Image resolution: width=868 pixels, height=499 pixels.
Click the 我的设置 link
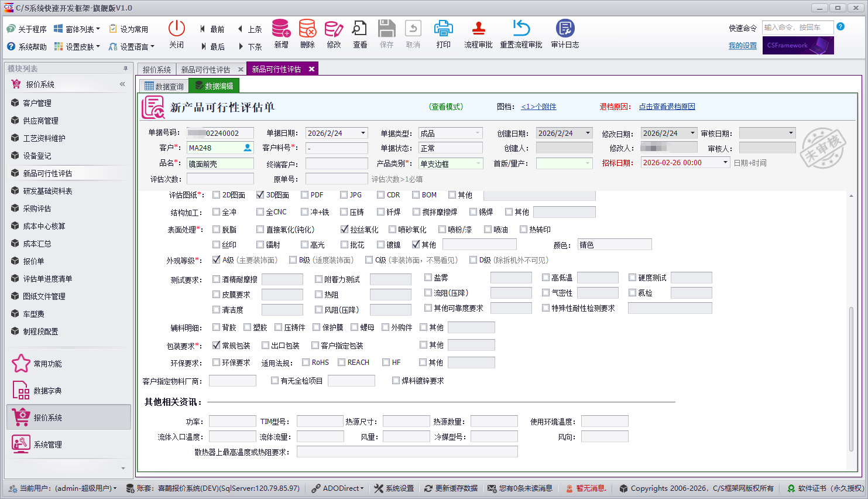pos(743,46)
